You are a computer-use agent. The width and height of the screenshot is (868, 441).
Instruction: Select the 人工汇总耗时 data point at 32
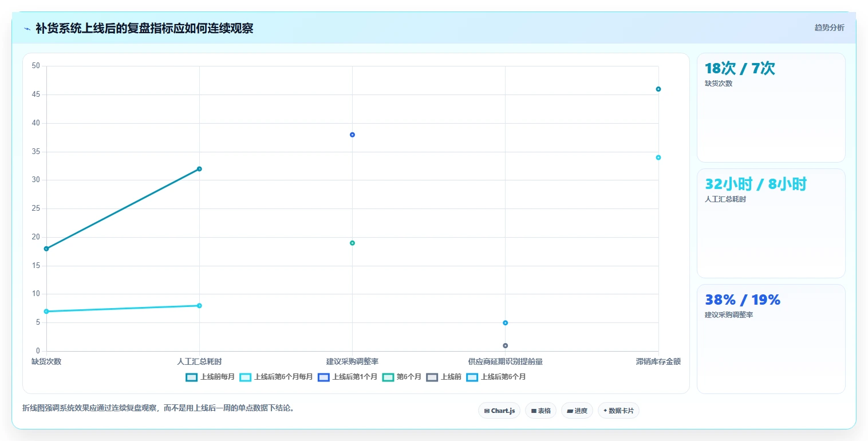point(199,169)
